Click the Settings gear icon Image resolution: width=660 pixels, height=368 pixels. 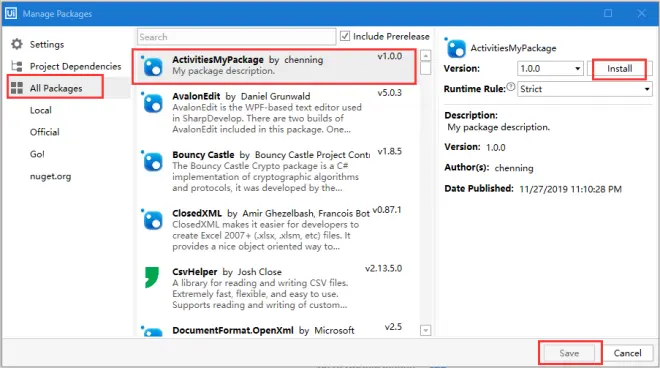[x=17, y=44]
